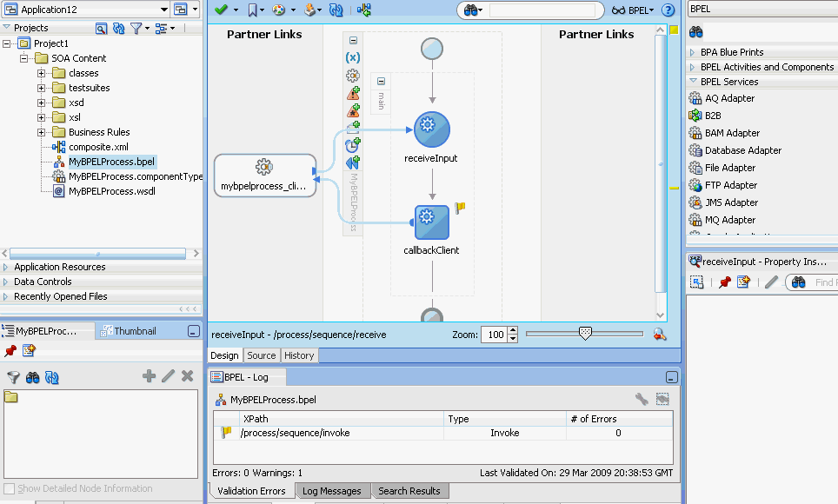Click the add catch warning icon on scope bar
Image resolution: width=838 pixels, height=504 pixels.
coord(353,94)
